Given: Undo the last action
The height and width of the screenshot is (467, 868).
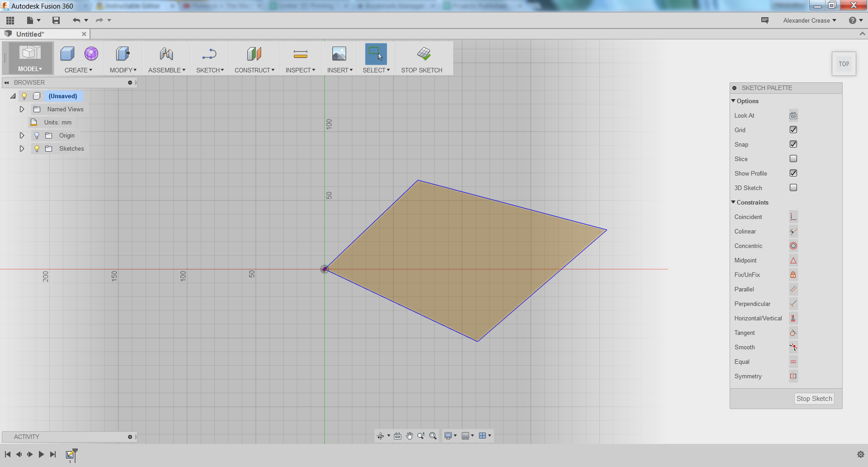Looking at the screenshot, I should [x=76, y=20].
